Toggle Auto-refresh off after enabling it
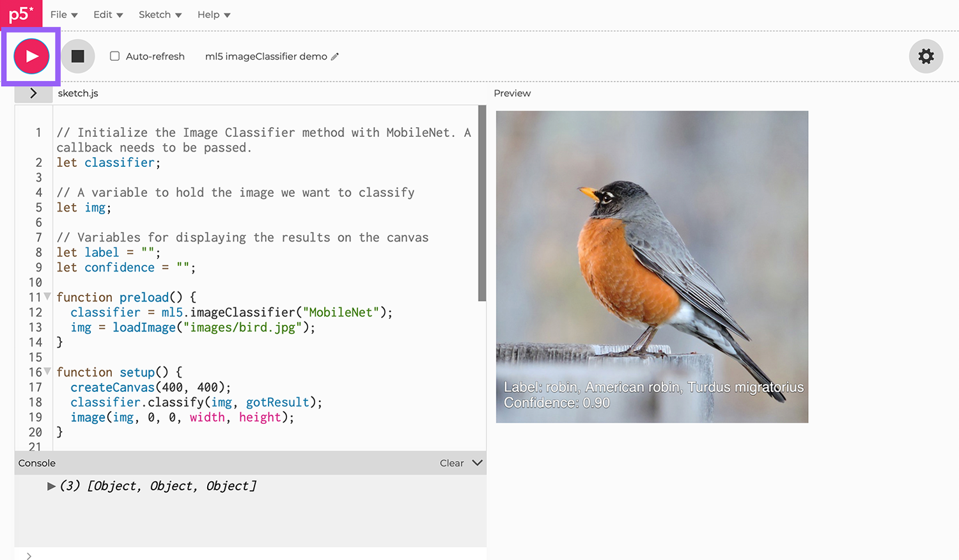 tap(114, 56)
